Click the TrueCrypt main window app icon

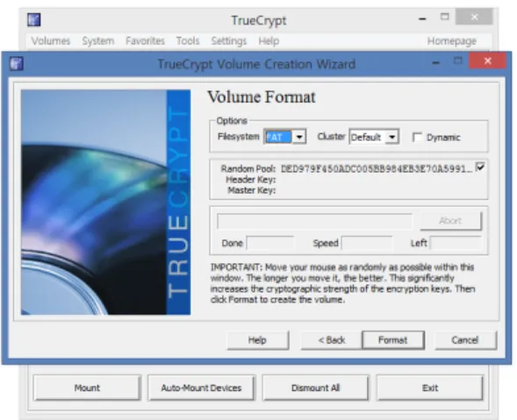coord(34,20)
